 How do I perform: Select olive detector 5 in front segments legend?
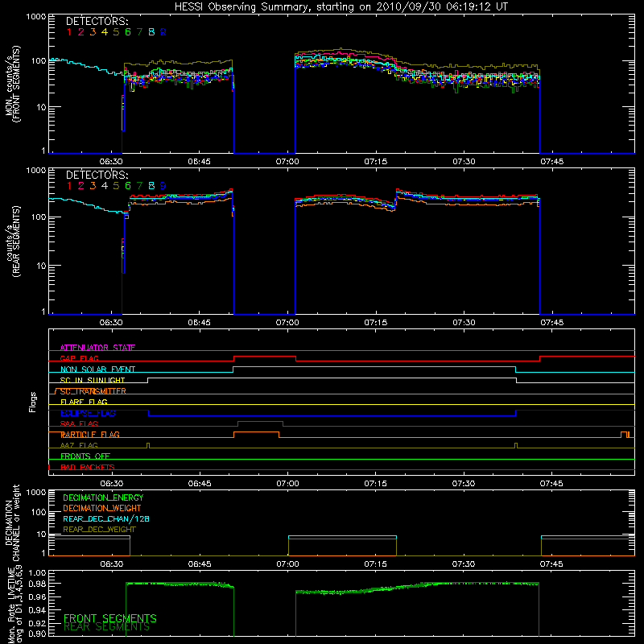pyautogui.click(x=116, y=32)
